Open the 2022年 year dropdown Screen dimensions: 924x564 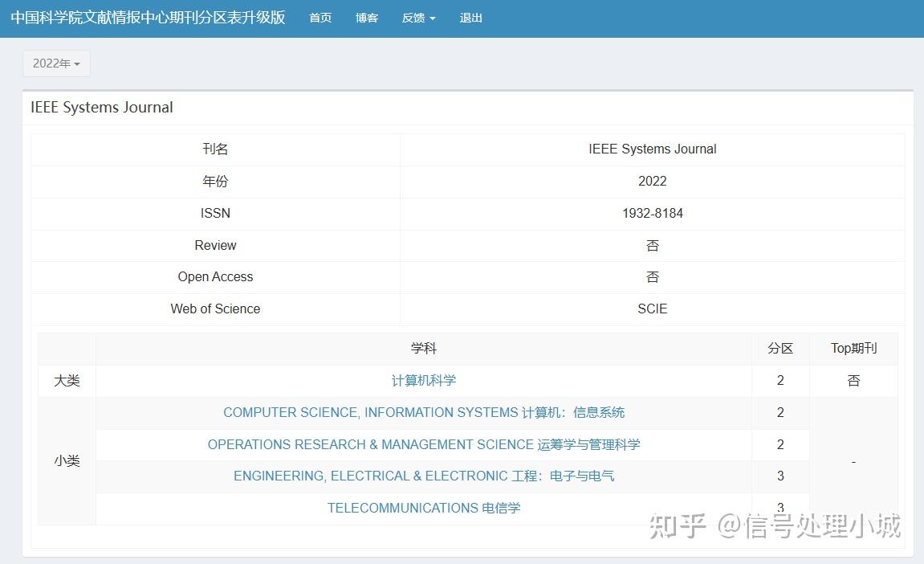point(56,63)
